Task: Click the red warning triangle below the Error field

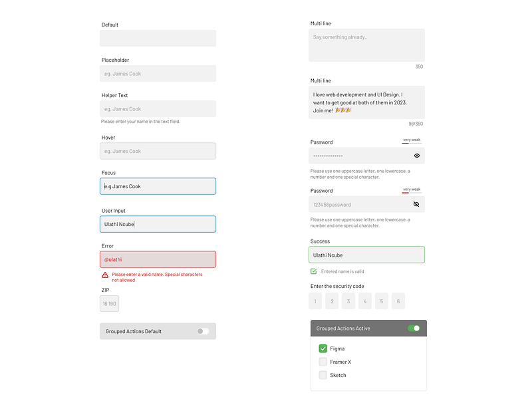Action: point(104,275)
